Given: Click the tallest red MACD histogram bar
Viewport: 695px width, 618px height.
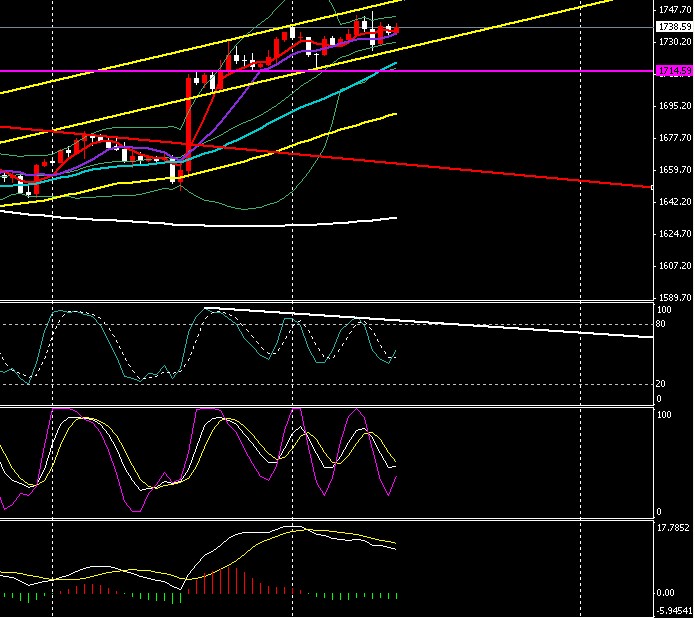Looking at the screenshot, I should [x=229, y=580].
